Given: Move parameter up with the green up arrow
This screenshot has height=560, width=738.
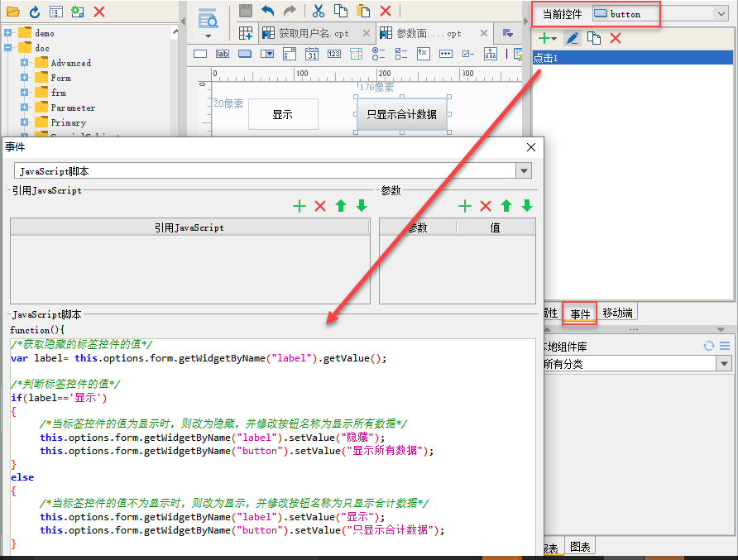Looking at the screenshot, I should pyautogui.click(x=506, y=206).
